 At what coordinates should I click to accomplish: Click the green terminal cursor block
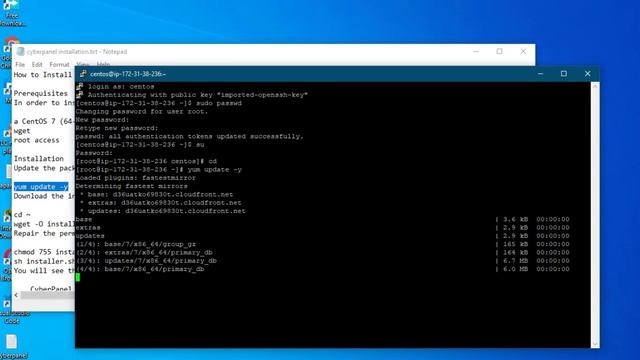(78, 278)
